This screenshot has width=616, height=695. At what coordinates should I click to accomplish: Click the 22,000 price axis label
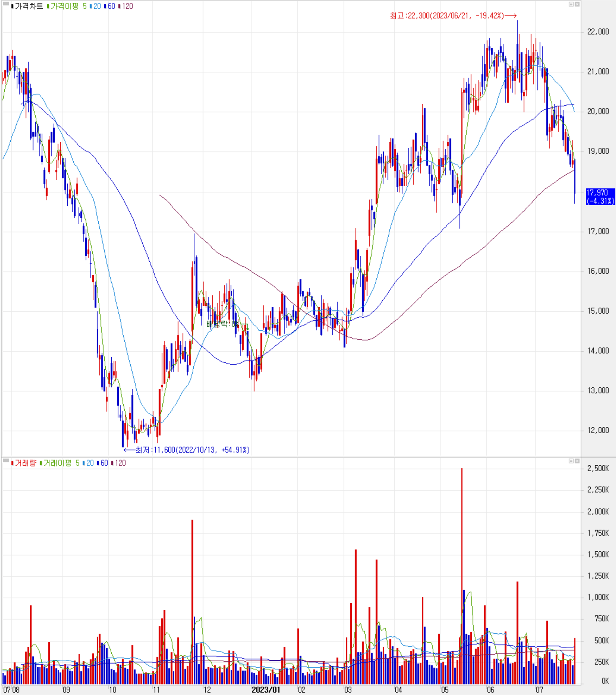point(598,32)
